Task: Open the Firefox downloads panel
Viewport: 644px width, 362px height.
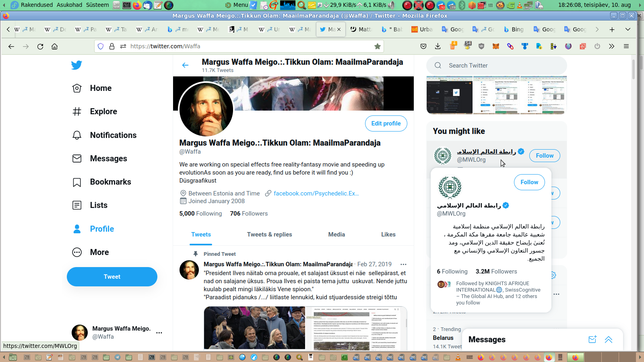Action: [x=438, y=46]
